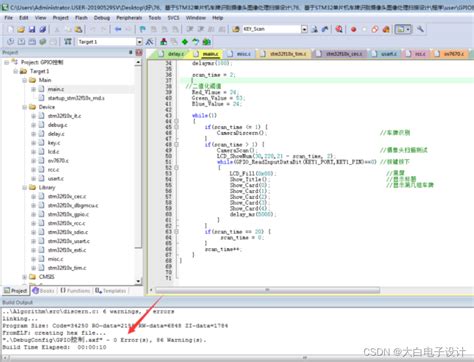Open the Target 1 dropdown
This screenshot has width=474, height=362.
[139, 42]
